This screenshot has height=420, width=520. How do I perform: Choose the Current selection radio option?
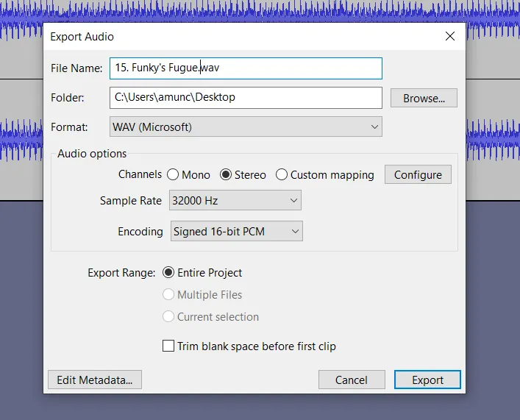tap(168, 317)
